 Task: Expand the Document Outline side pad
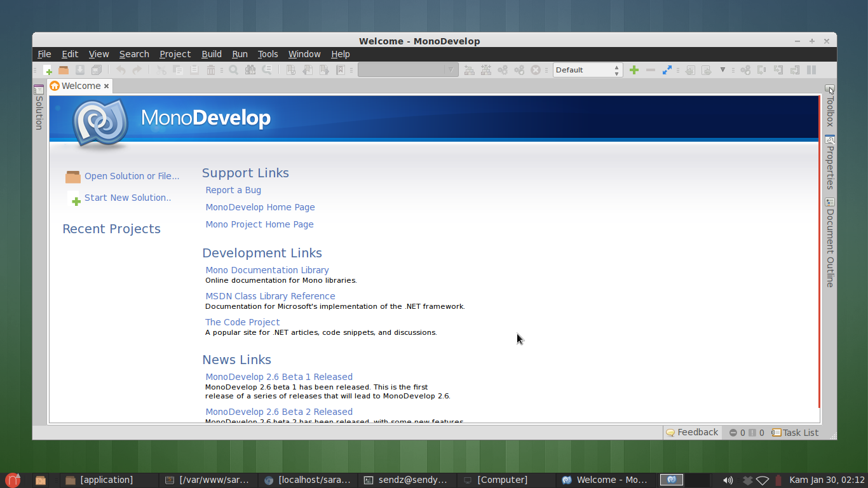830,242
